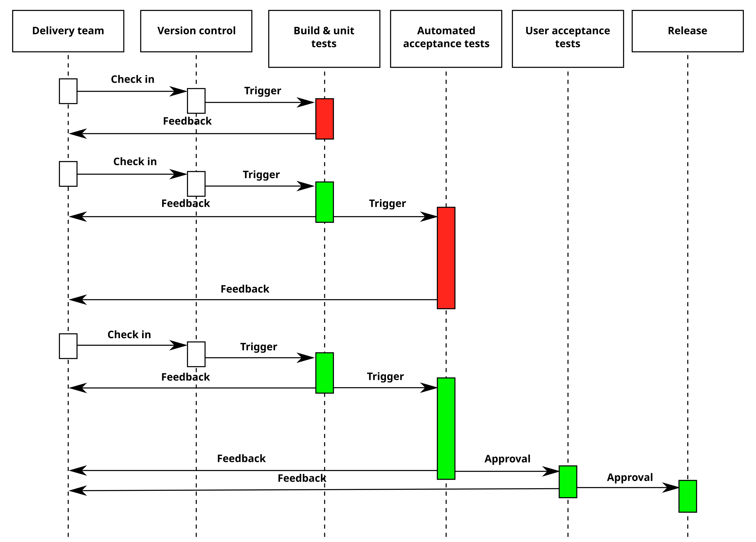Click the green User acceptance tests block

tap(567, 478)
